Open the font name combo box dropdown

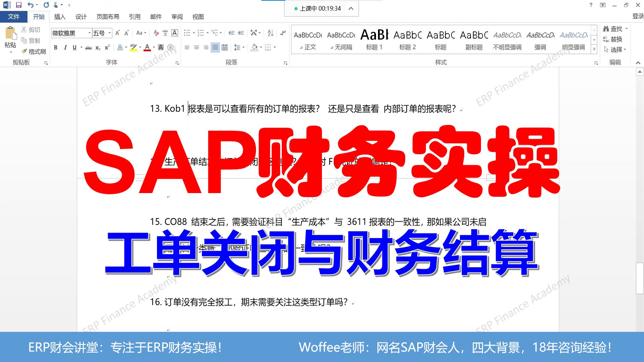pyautogui.click(x=89, y=33)
